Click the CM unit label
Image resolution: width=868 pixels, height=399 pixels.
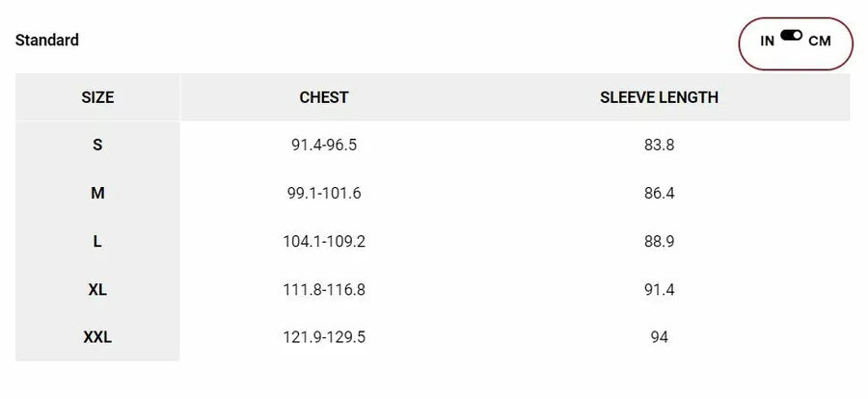tap(820, 40)
